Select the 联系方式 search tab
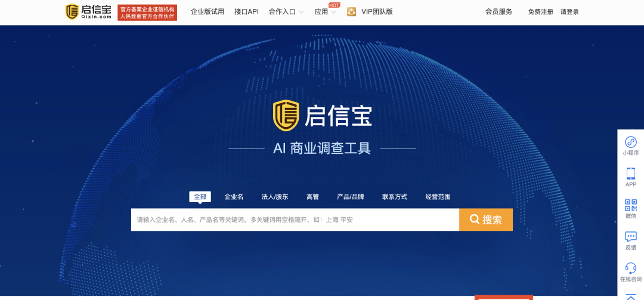The width and height of the screenshot is (644, 300). pyautogui.click(x=394, y=197)
